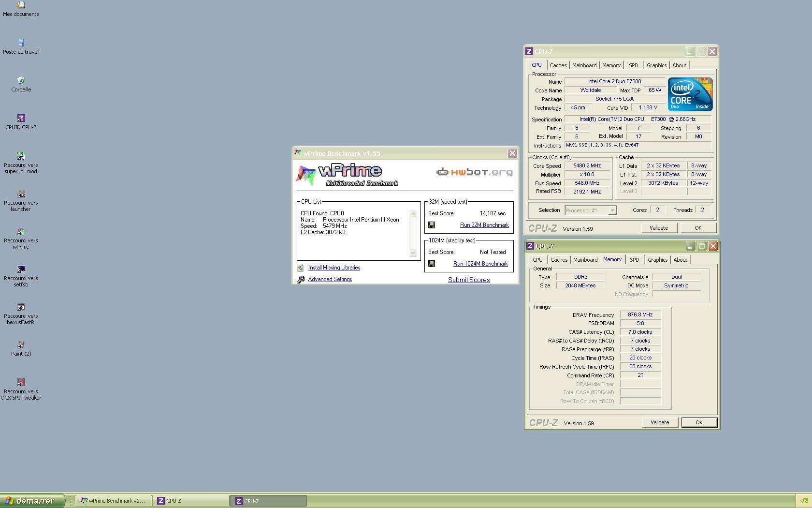Open SPD tab in bottom CPU-Z window
Image resolution: width=812 pixels, height=508 pixels.
tap(634, 260)
